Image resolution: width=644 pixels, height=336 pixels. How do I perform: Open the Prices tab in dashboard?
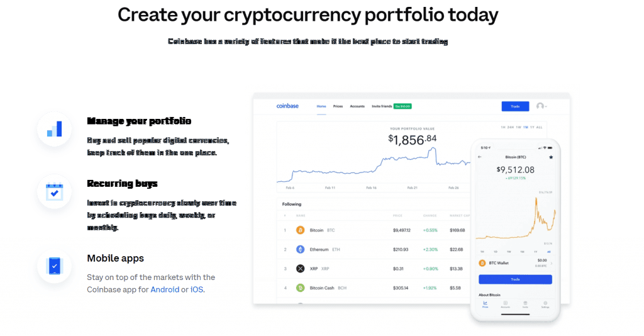[x=338, y=106]
